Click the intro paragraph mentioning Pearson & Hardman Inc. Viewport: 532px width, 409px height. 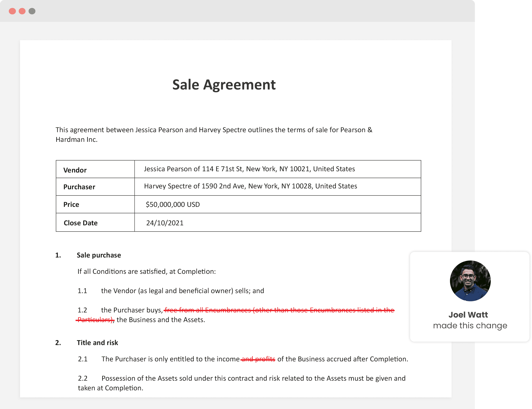click(214, 134)
